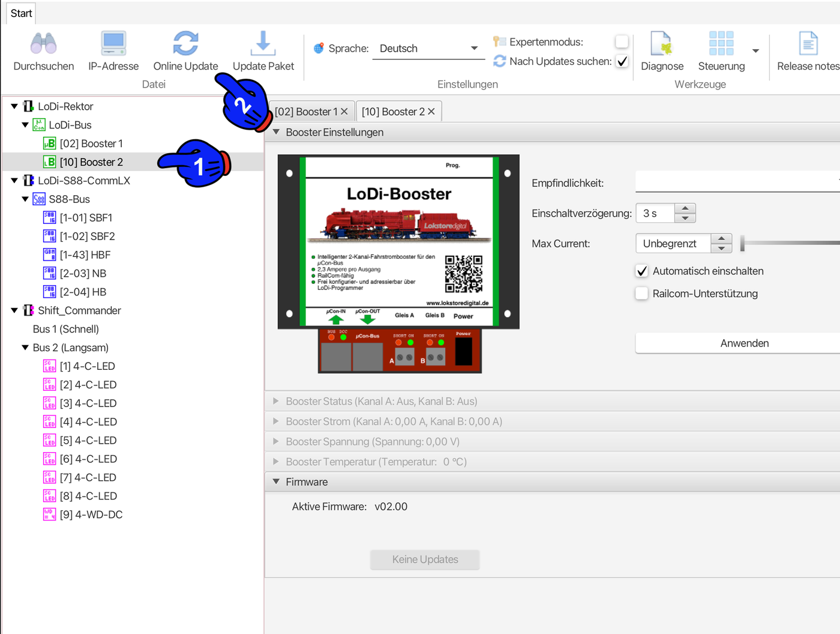Select the [10] Booster 2 icon
840x634 pixels.
point(50,162)
